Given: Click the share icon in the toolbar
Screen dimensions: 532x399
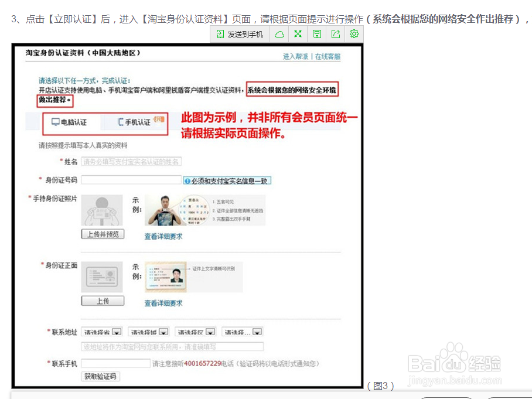Looking at the screenshot, I should (335, 34).
